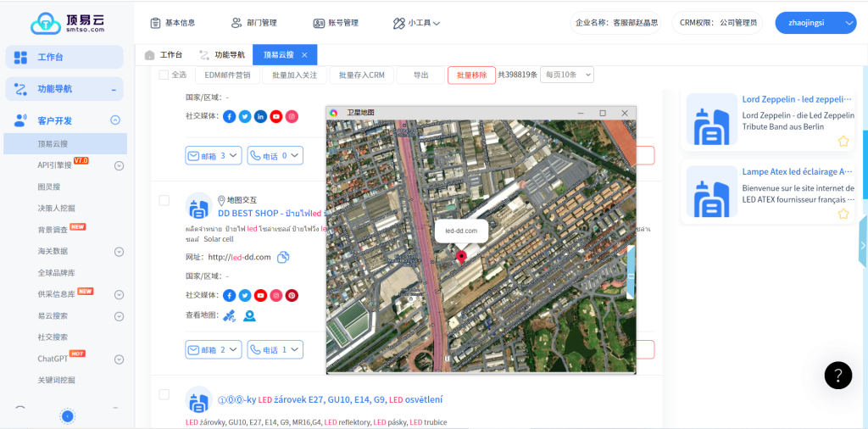
Task: Click the red pin on satellite map
Action: 461,257
